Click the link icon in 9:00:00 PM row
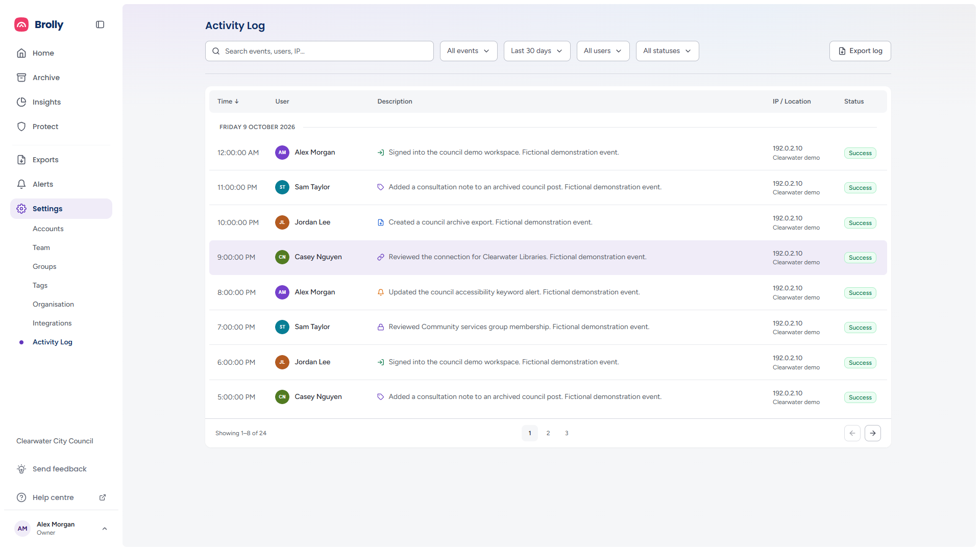Viewport: 980px width, 551px height. pyautogui.click(x=381, y=257)
